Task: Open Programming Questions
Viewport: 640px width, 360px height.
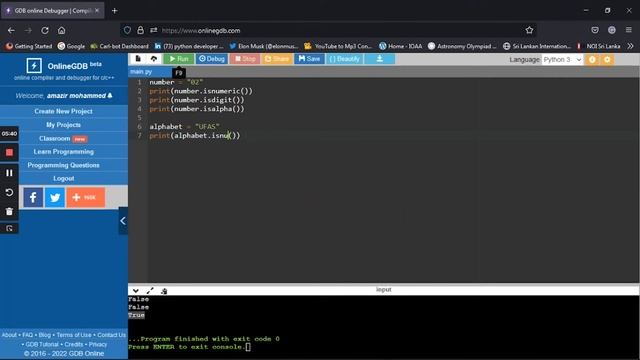Action: pos(63,165)
